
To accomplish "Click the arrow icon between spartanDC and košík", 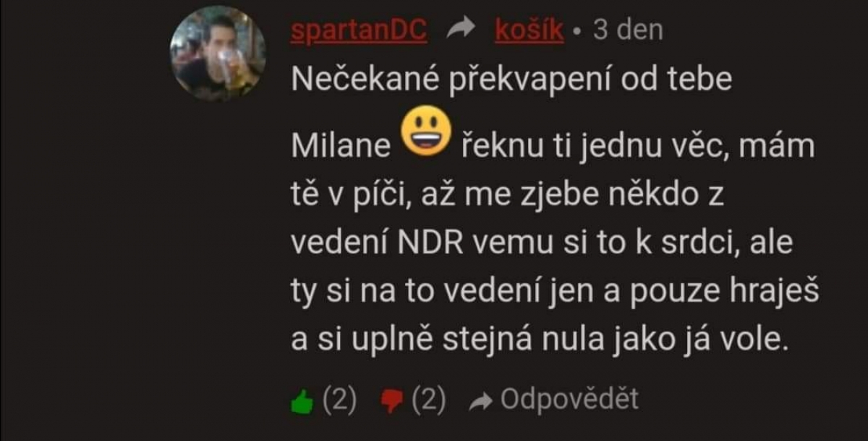I will pos(460,30).
